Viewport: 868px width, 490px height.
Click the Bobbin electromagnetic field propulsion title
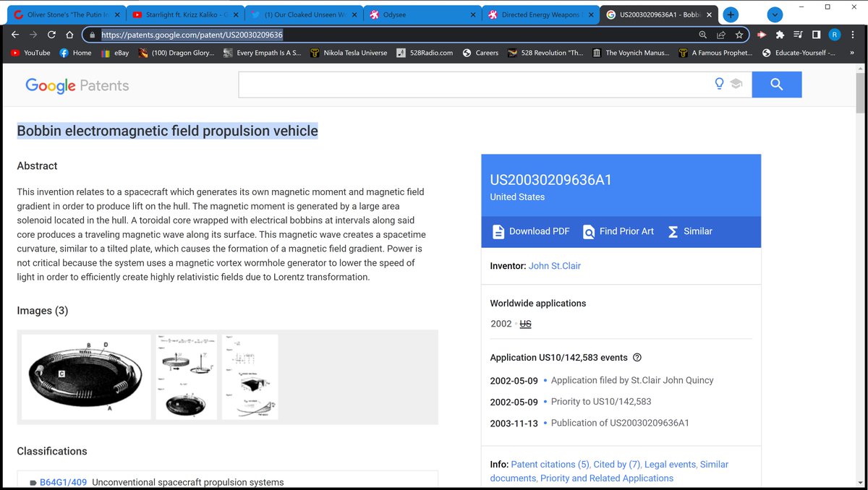click(x=167, y=131)
